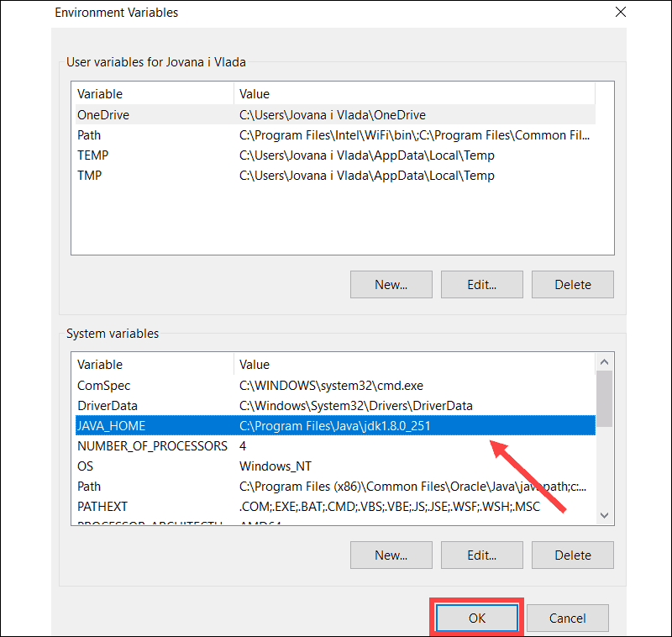Click the cmd.exe value cell
The width and height of the screenshot is (672, 637).
pyautogui.click(x=331, y=386)
